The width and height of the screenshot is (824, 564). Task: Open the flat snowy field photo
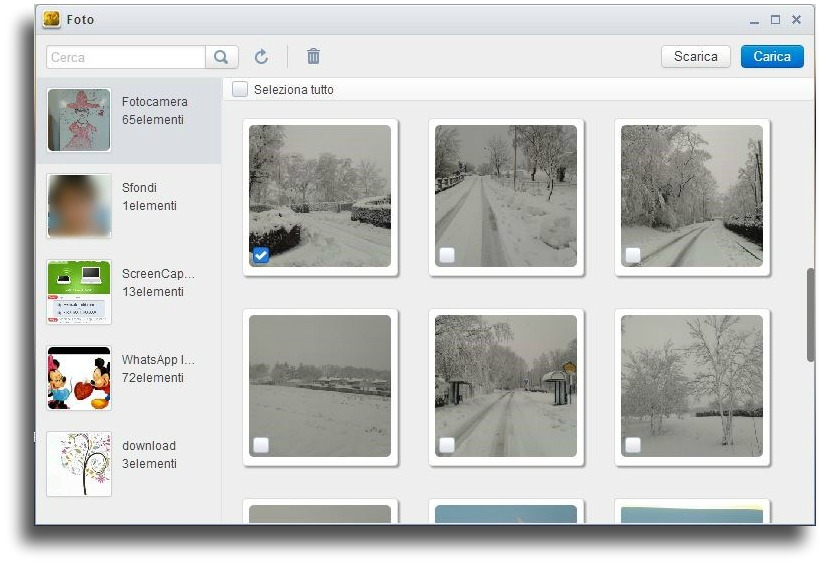coord(320,386)
